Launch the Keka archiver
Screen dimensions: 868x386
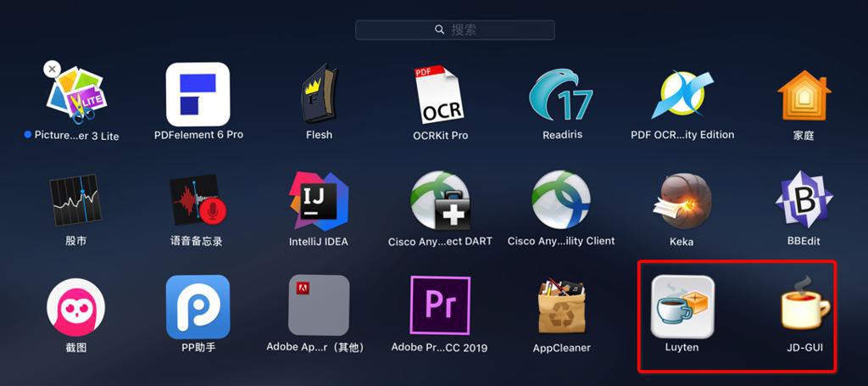tap(682, 201)
